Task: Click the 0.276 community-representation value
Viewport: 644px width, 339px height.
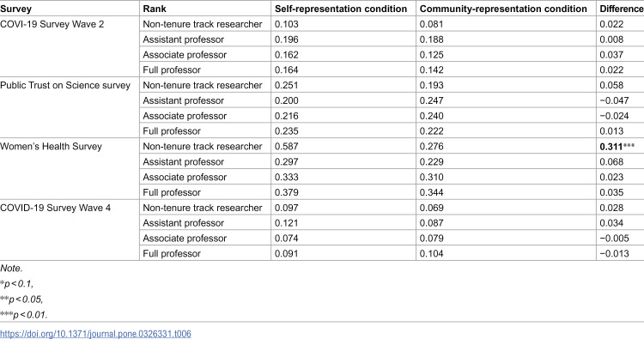Action: pyautogui.click(x=431, y=147)
